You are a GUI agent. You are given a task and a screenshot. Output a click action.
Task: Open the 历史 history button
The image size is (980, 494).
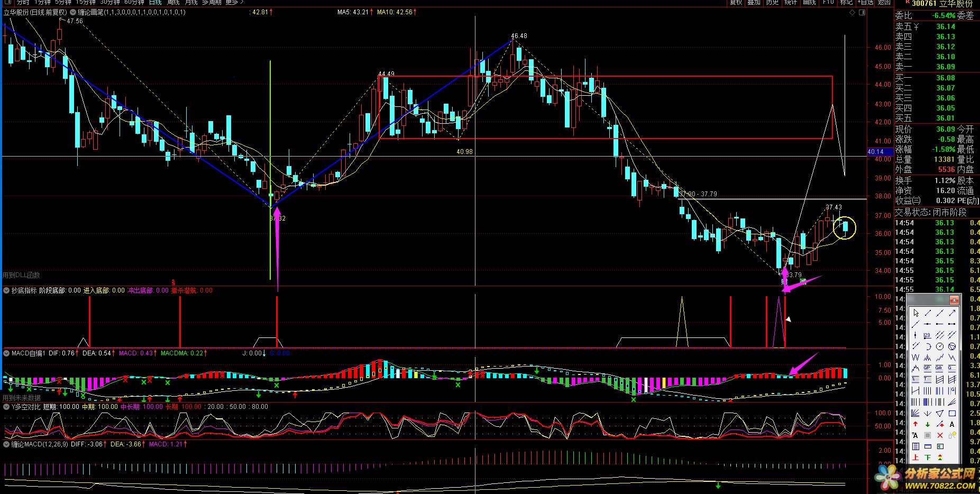(x=772, y=2)
